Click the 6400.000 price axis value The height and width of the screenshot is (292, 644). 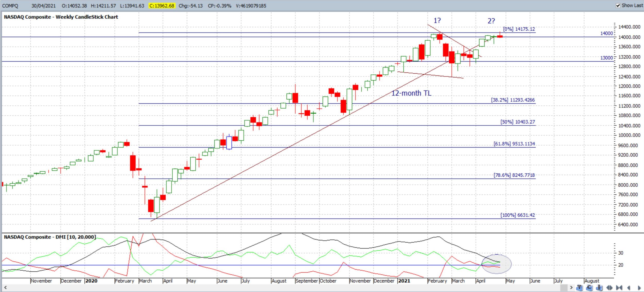[629, 225]
